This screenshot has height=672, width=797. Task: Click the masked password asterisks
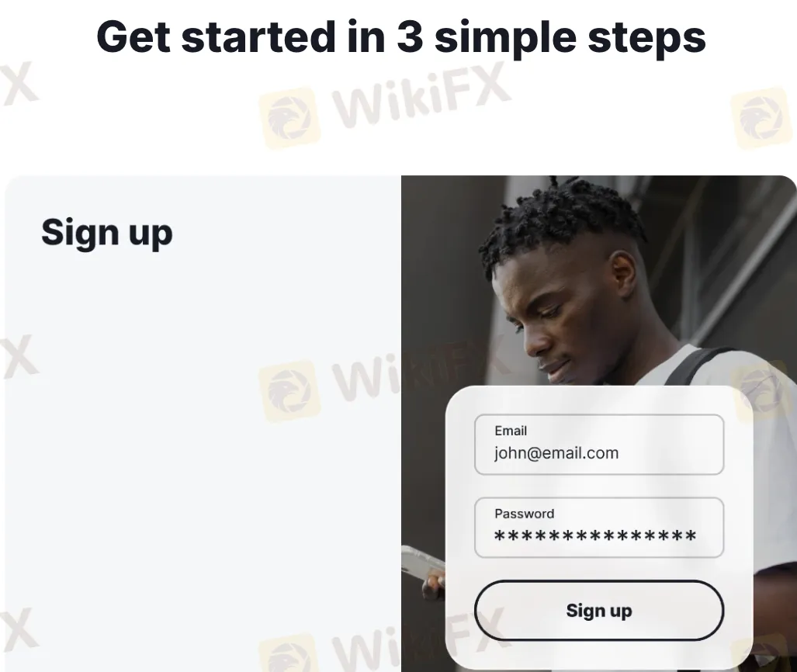tap(595, 535)
